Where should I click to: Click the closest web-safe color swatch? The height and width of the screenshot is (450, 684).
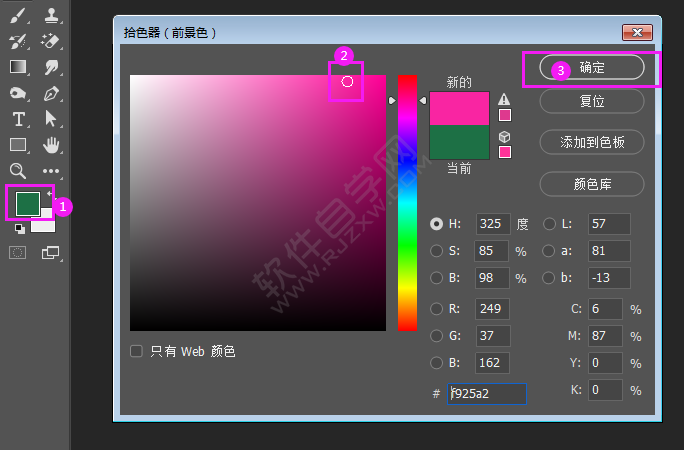tap(505, 152)
